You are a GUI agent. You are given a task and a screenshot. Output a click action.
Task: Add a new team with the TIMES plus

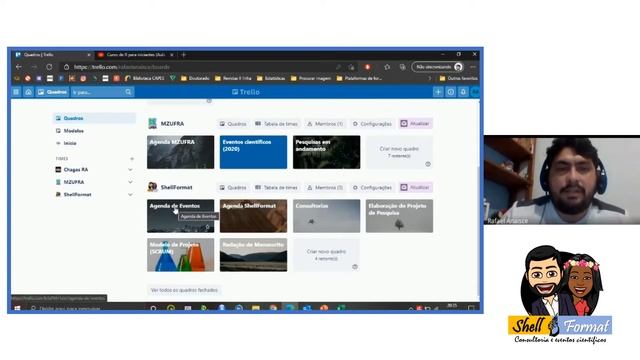(132, 158)
